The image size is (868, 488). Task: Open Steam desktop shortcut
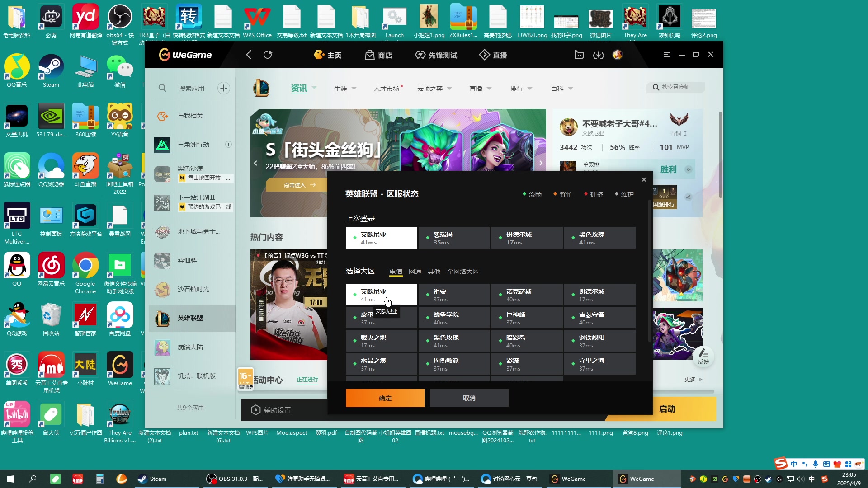click(51, 71)
